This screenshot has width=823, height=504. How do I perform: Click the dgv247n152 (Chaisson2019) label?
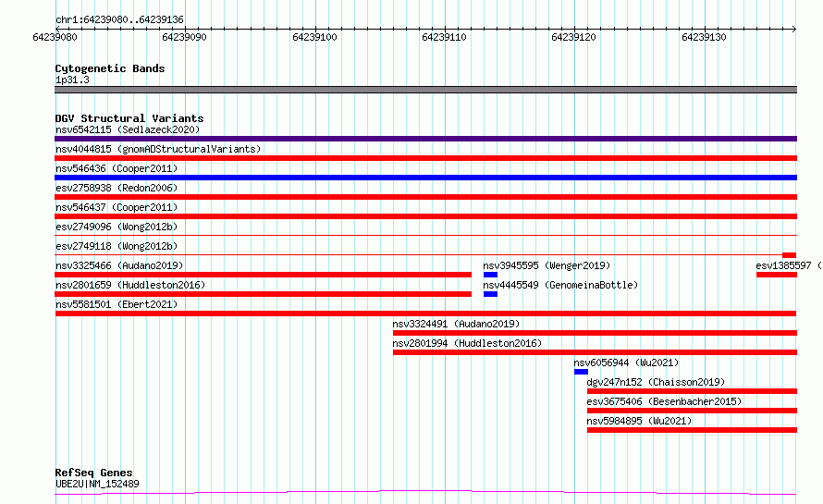[656, 382]
